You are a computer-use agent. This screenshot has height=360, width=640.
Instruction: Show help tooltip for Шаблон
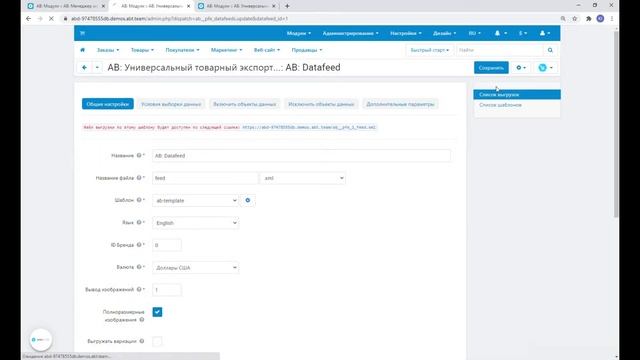click(x=139, y=200)
